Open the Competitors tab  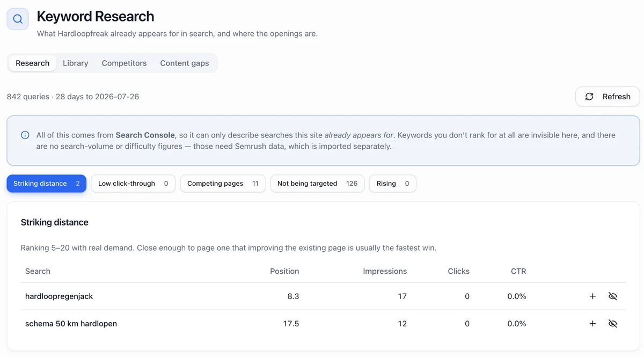click(124, 63)
